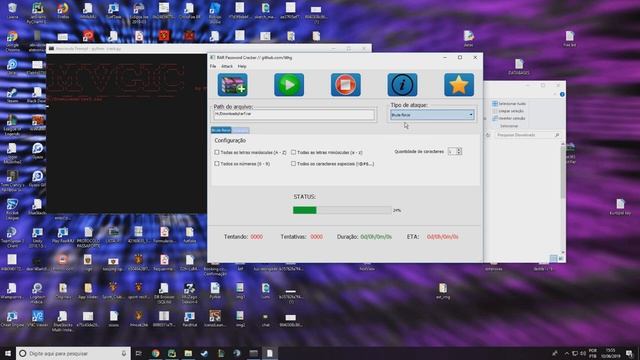Click the console window taskbar icon

click(253, 353)
